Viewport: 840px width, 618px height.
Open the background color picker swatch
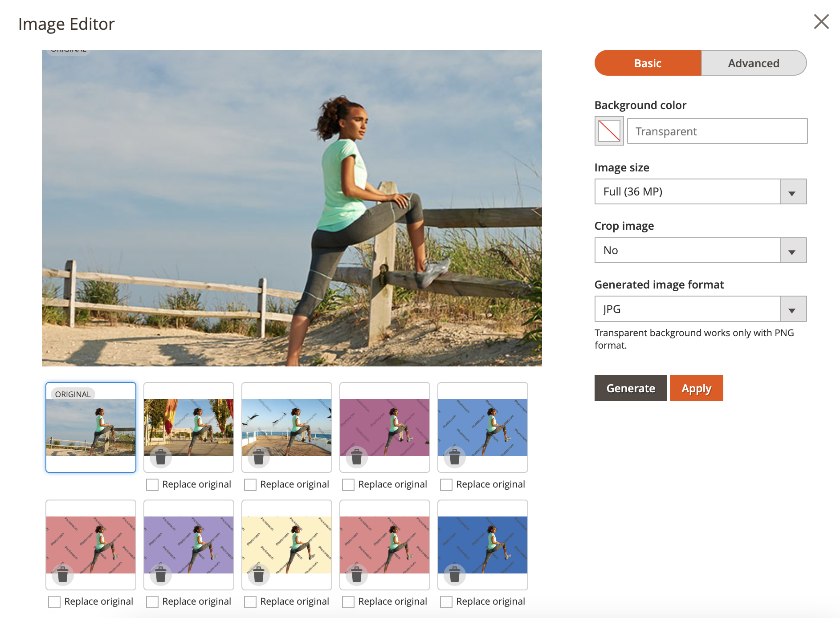click(608, 131)
